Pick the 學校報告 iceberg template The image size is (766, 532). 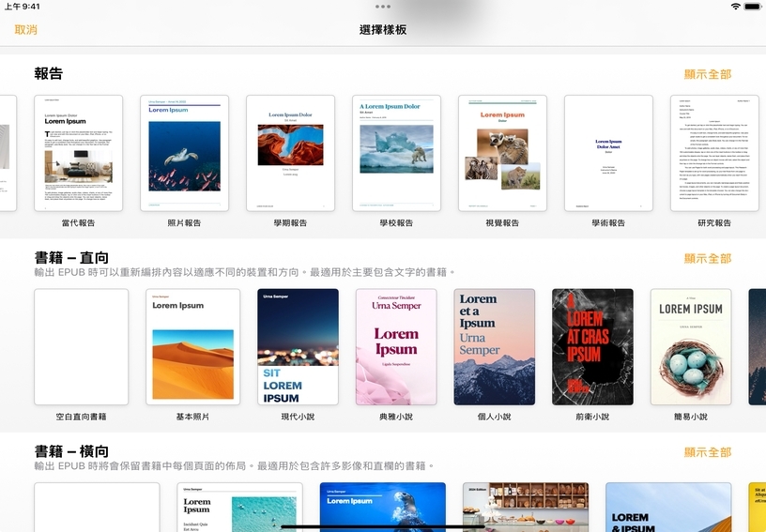pos(396,153)
